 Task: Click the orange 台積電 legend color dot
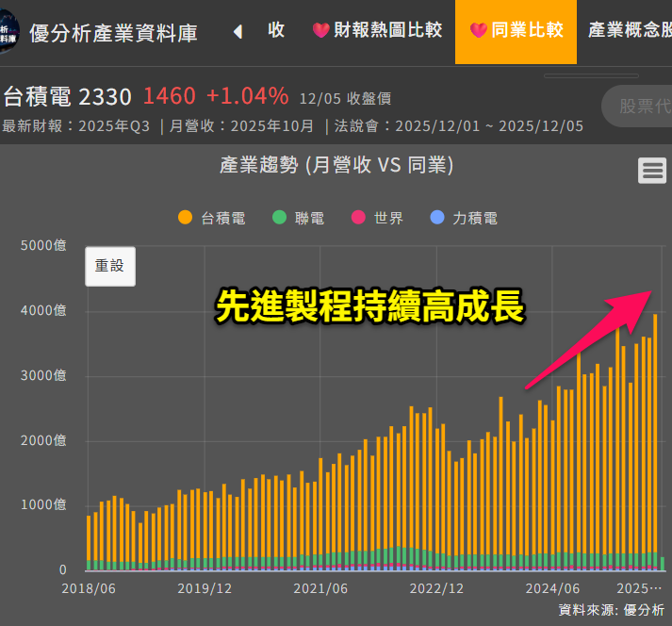click(186, 218)
